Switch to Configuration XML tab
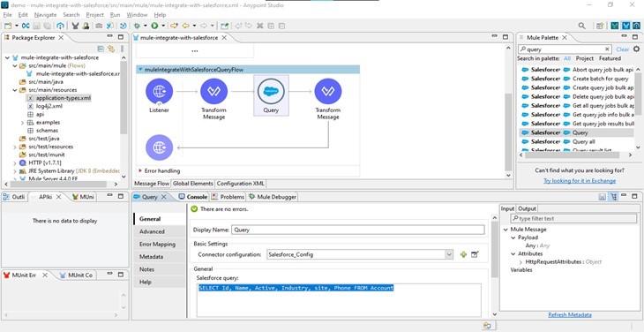The image size is (644, 332). (240, 184)
